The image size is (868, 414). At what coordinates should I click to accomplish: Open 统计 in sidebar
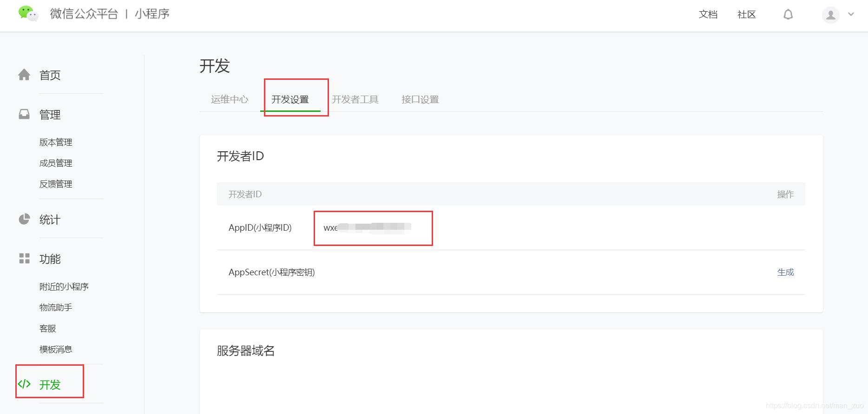(50, 220)
